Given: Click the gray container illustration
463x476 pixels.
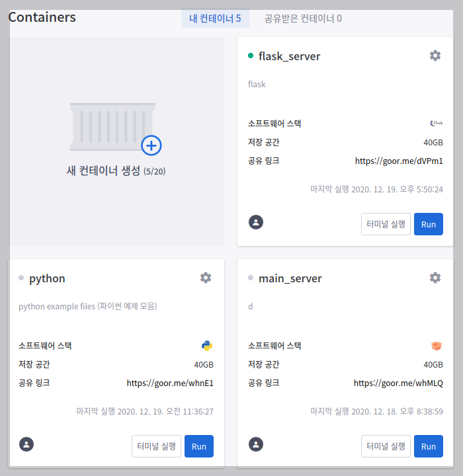Looking at the screenshot, I should click(x=112, y=127).
